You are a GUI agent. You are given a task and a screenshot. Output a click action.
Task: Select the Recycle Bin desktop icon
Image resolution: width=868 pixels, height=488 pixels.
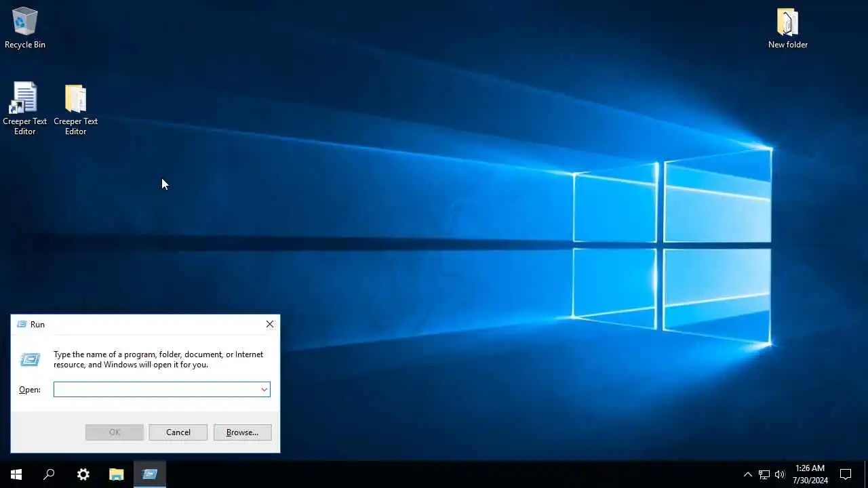25,28
